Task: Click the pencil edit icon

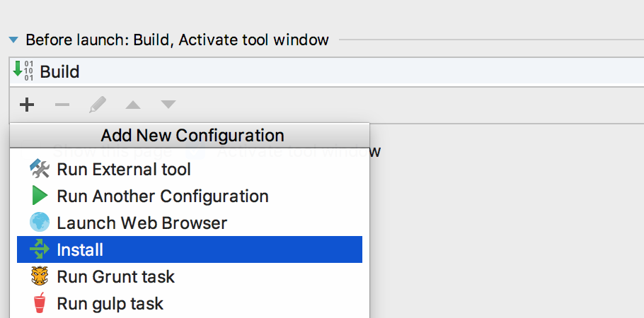Action: 98,105
